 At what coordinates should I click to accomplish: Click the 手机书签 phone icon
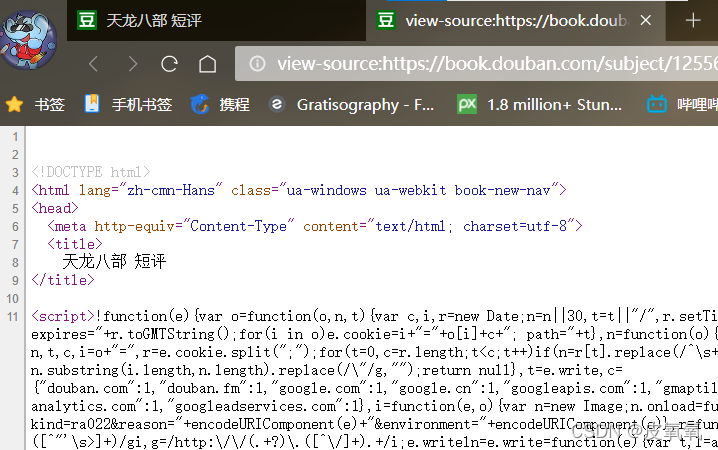click(x=92, y=103)
